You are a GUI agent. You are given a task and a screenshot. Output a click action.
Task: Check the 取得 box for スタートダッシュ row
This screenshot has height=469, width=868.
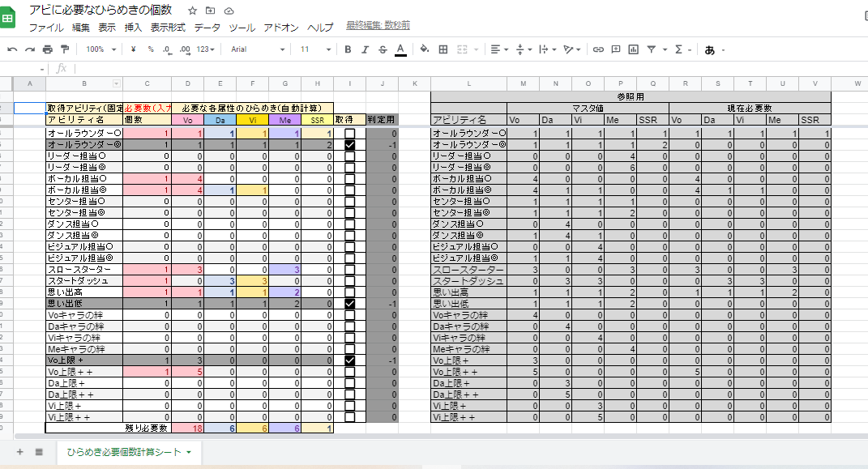tap(349, 281)
